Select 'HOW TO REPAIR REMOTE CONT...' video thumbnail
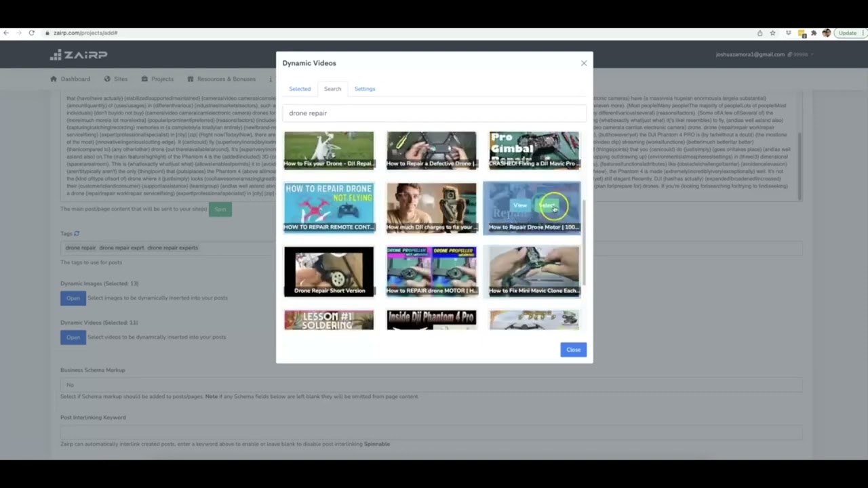The height and width of the screenshot is (488, 868). pos(329,207)
